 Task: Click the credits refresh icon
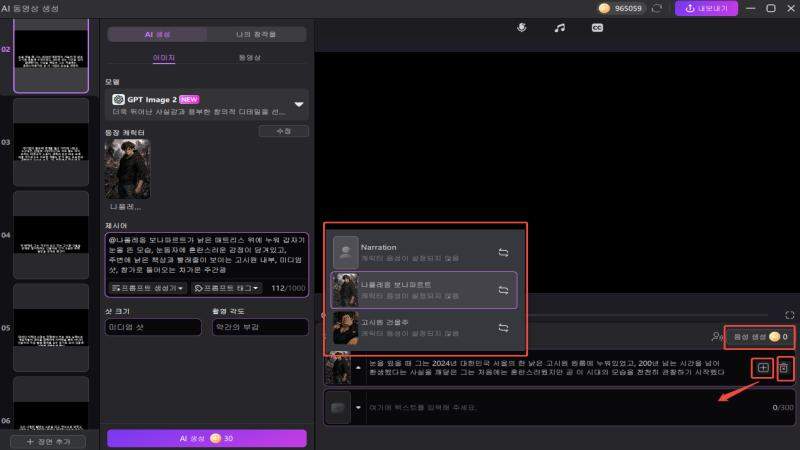(x=657, y=8)
